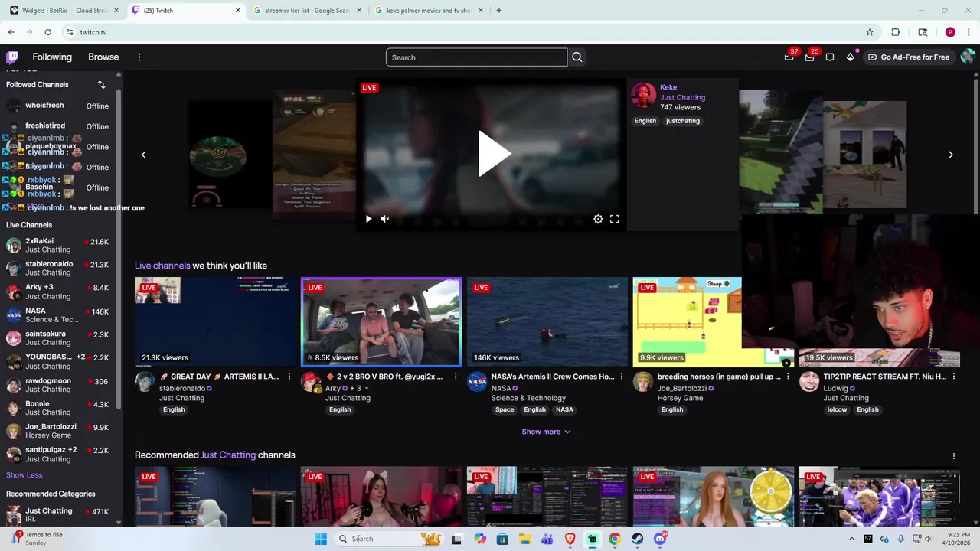Open Keke channel avatar

(x=643, y=96)
